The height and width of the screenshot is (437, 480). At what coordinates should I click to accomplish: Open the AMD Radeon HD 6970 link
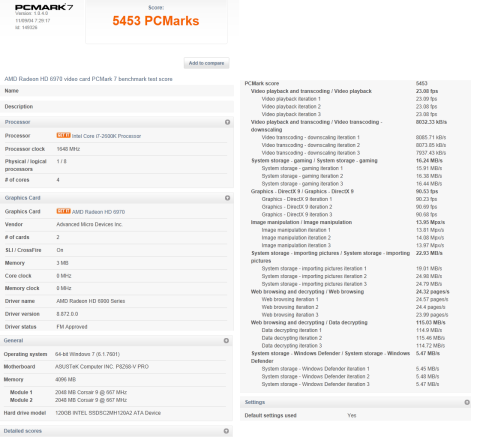pos(98,212)
